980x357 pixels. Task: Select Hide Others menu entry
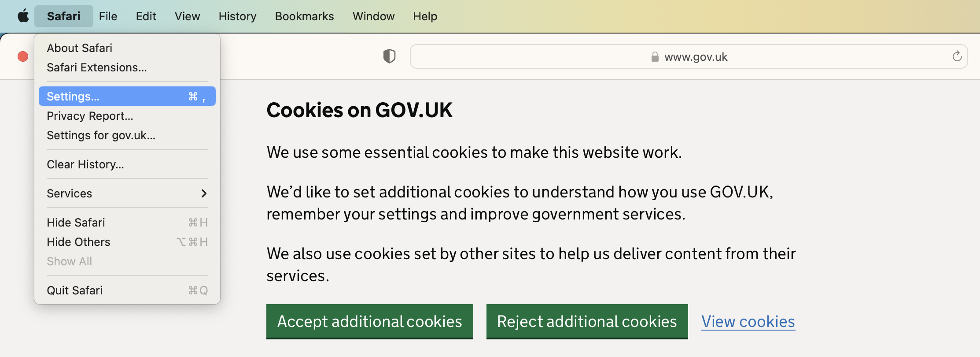[127, 242]
